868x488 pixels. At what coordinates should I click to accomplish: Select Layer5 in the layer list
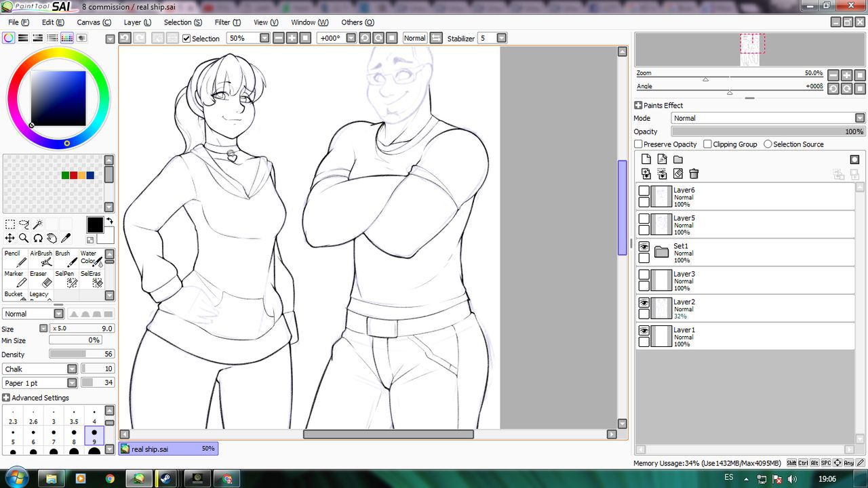pyautogui.click(x=745, y=224)
